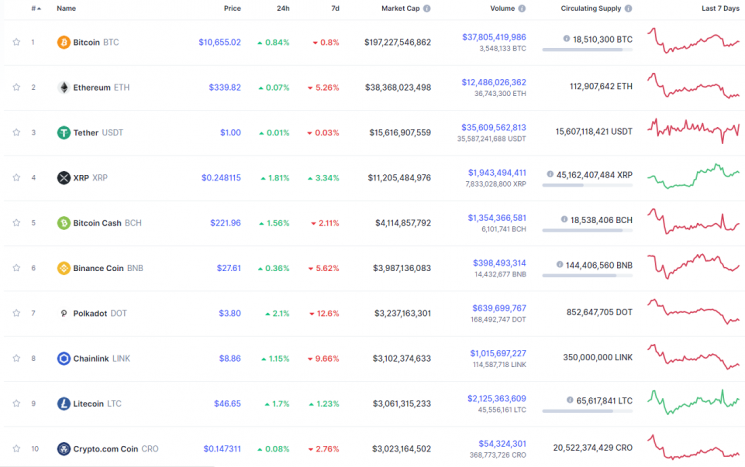Click the Chainlink logo icon

pyautogui.click(x=64, y=358)
